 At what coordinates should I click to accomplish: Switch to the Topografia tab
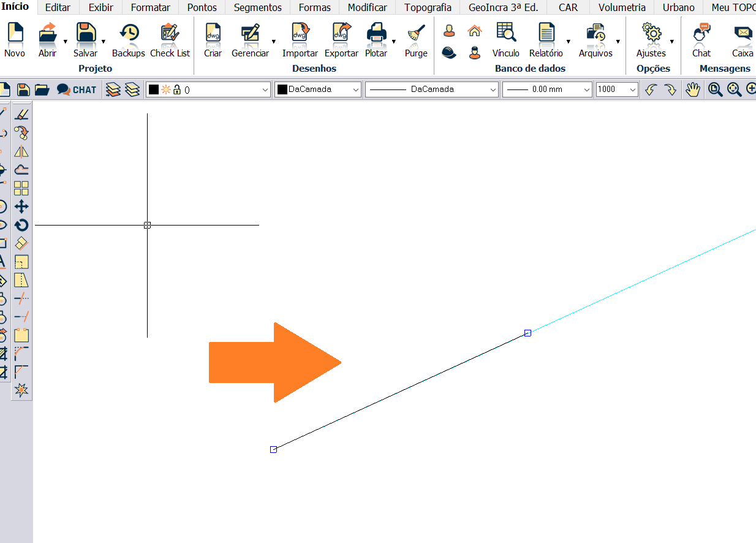point(428,7)
